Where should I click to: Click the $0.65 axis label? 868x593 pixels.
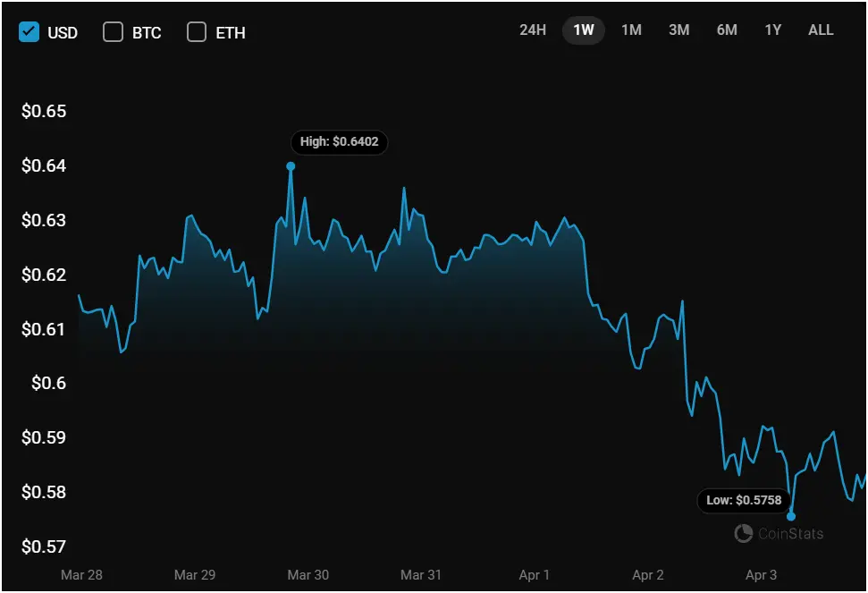44,111
